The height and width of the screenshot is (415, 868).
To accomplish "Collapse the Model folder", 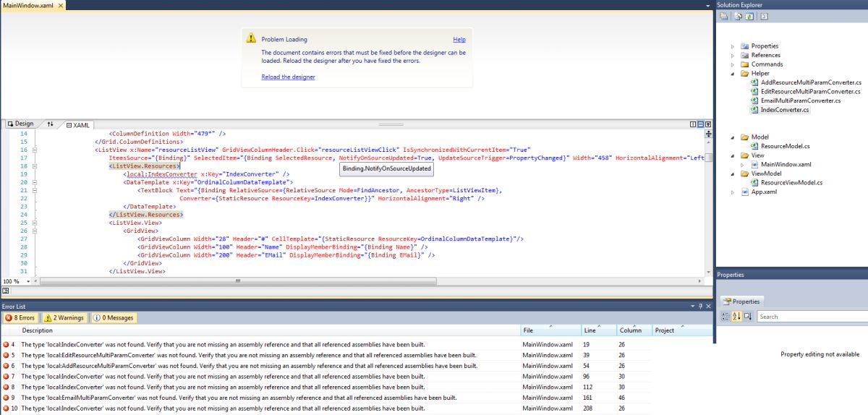I will (x=733, y=137).
